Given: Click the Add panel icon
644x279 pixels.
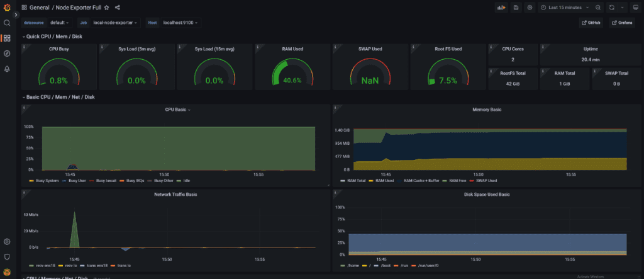Looking at the screenshot, I should pos(501,8).
